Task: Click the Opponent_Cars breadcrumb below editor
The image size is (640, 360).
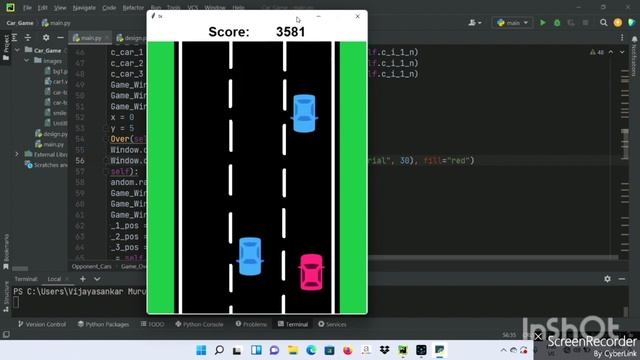Action: [x=91, y=267]
